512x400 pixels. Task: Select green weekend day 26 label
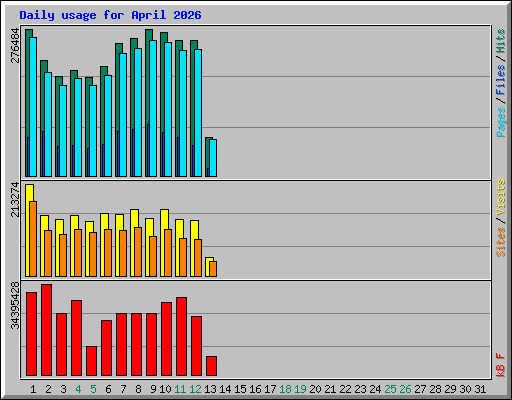[x=405, y=389]
